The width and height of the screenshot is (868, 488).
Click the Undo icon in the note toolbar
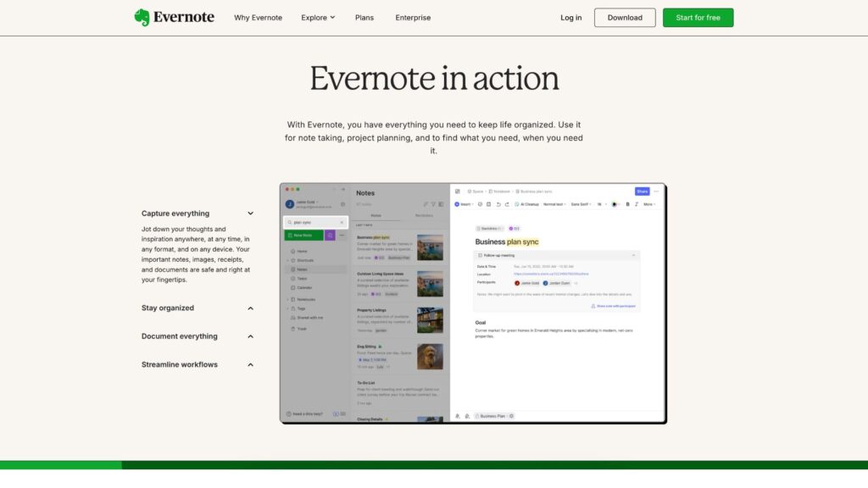498,203
